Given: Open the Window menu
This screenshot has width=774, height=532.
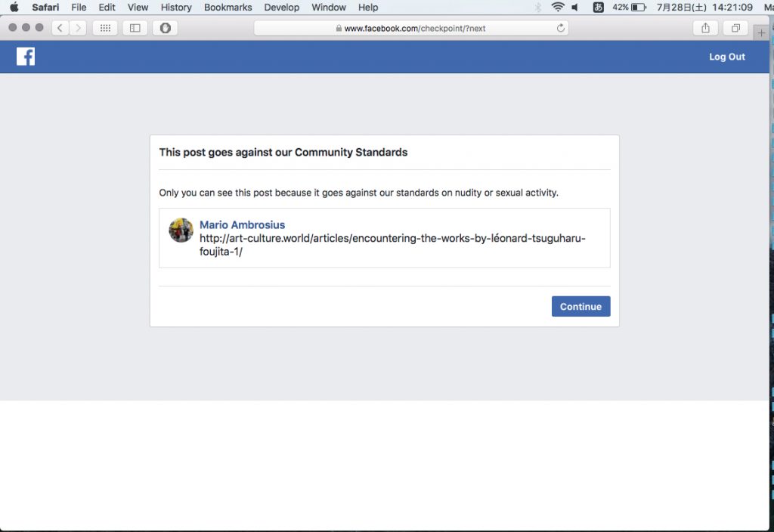Looking at the screenshot, I should (329, 7).
